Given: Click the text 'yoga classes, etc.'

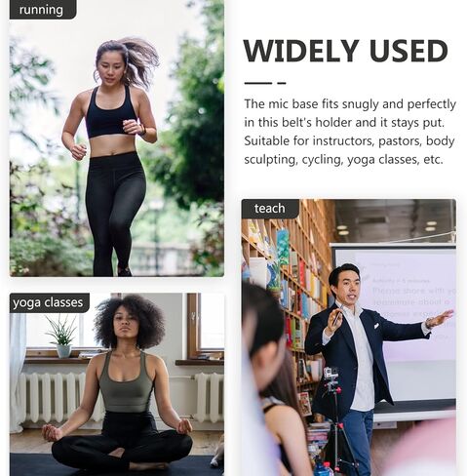Looking at the screenshot, I should (395, 160).
